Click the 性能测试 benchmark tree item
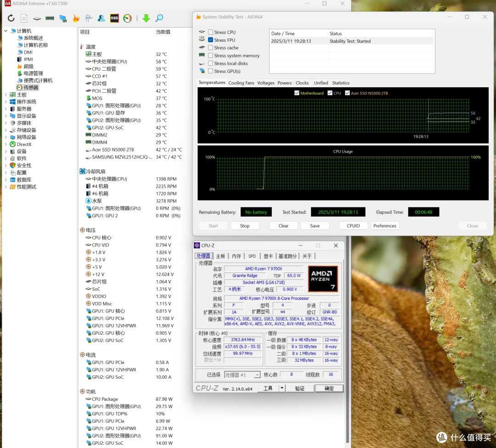This screenshot has width=496, height=448. point(23,187)
